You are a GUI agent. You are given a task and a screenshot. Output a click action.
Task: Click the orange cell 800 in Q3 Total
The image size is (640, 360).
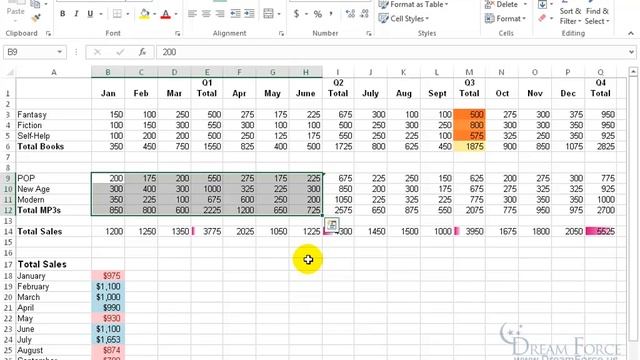tap(469, 125)
